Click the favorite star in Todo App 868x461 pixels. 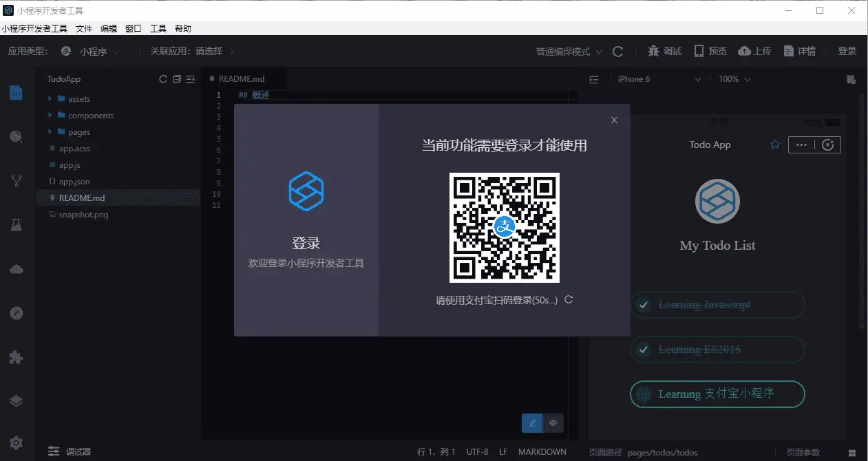click(775, 144)
